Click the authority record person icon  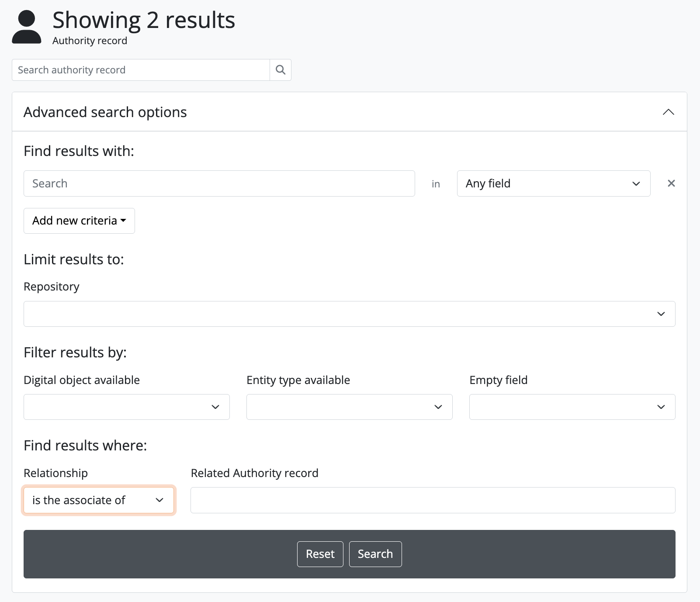pos(27,27)
